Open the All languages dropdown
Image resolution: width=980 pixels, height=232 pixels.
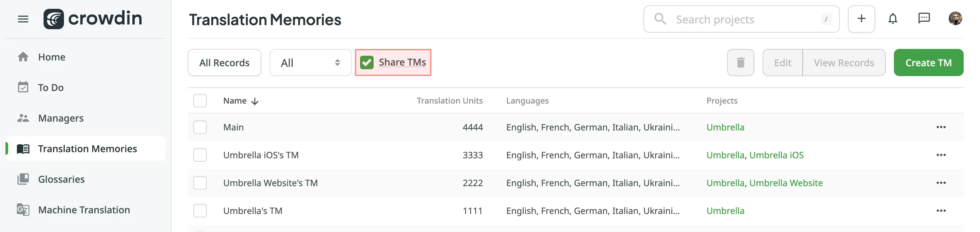(310, 62)
